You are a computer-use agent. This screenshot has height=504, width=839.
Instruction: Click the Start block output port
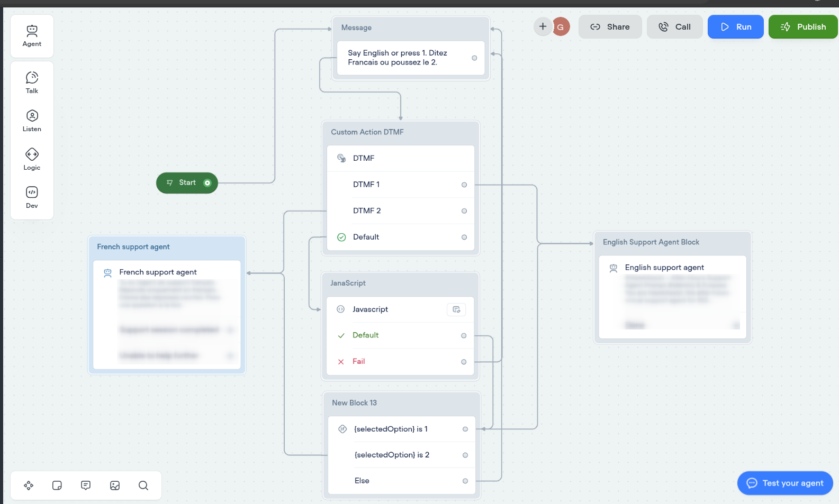click(x=208, y=183)
